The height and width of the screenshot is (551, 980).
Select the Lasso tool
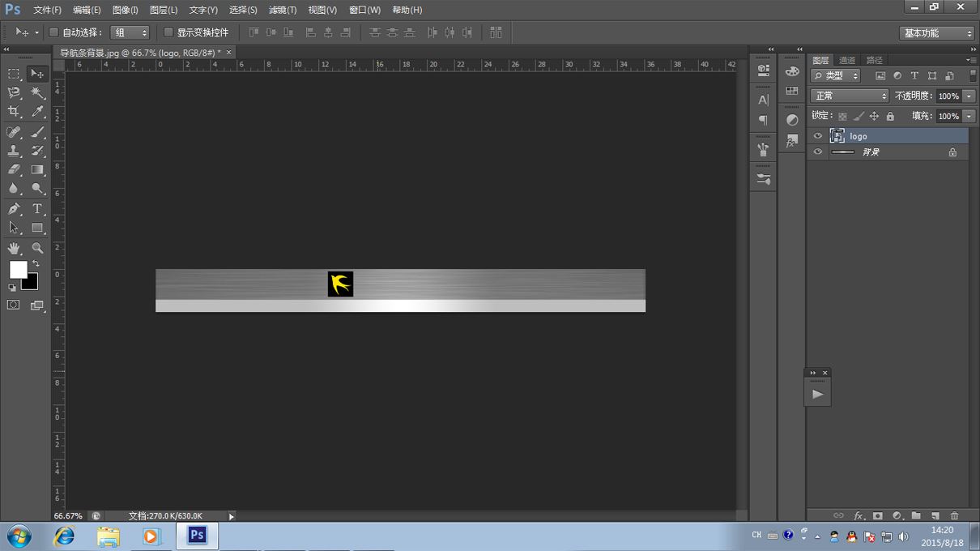[x=14, y=93]
